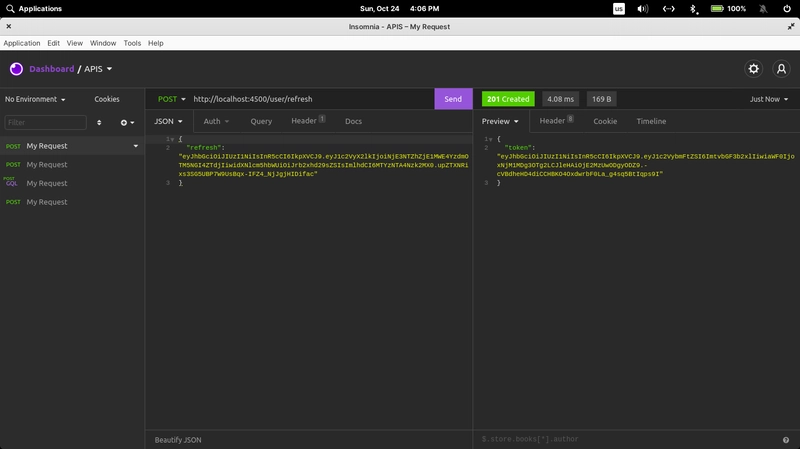This screenshot has height=449, width=800.
Task: Open the Tools menu
Action: [x=132, y=43]
